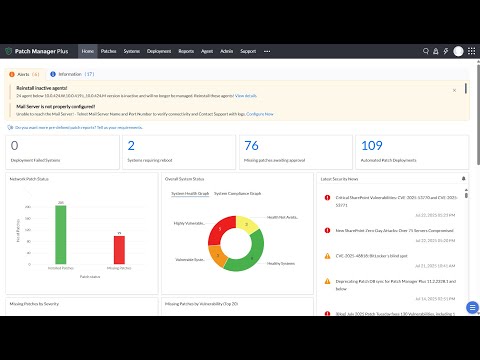Click the quick actions lightning icon

[x=446, y=51]
